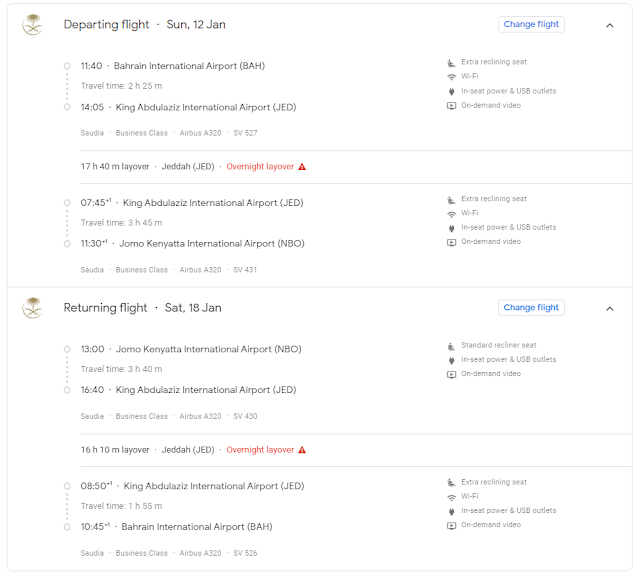Click the Overnight layover text in departing flight

260,167
